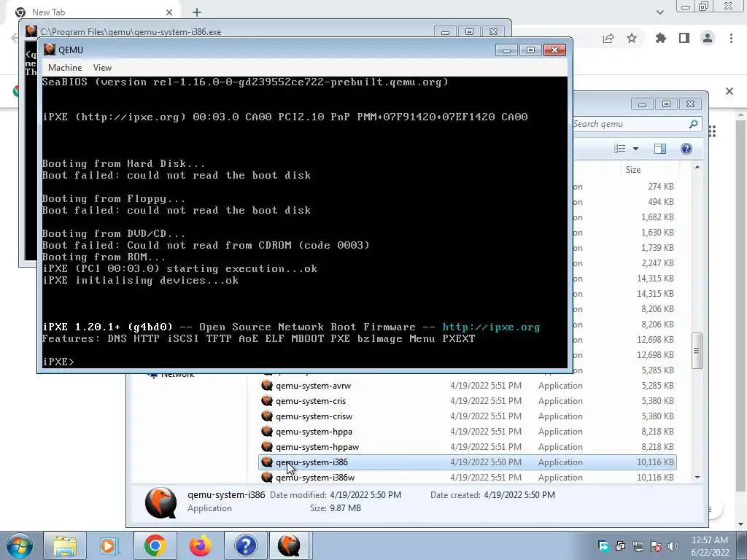Change Explorer view icon
Image resolution: width=747 pixels, height=560 pixels.
click(x=620, y=149)
